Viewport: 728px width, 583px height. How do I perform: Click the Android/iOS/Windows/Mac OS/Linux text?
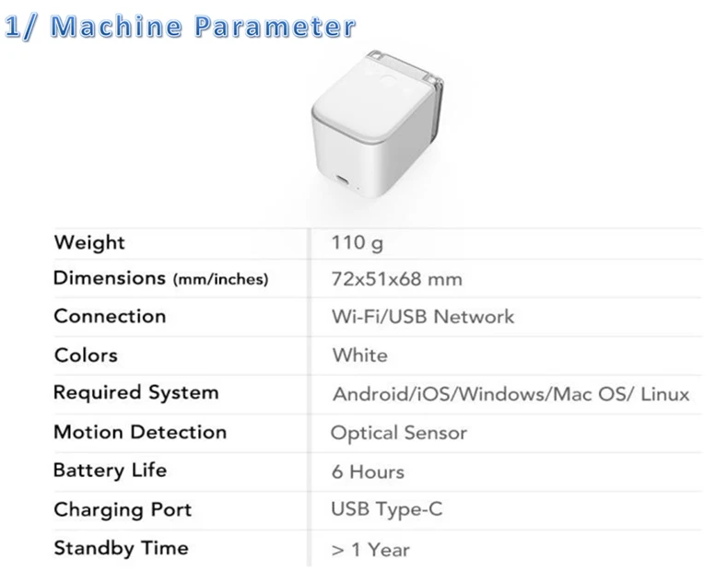pyautogui.click(x=511, y=394)
